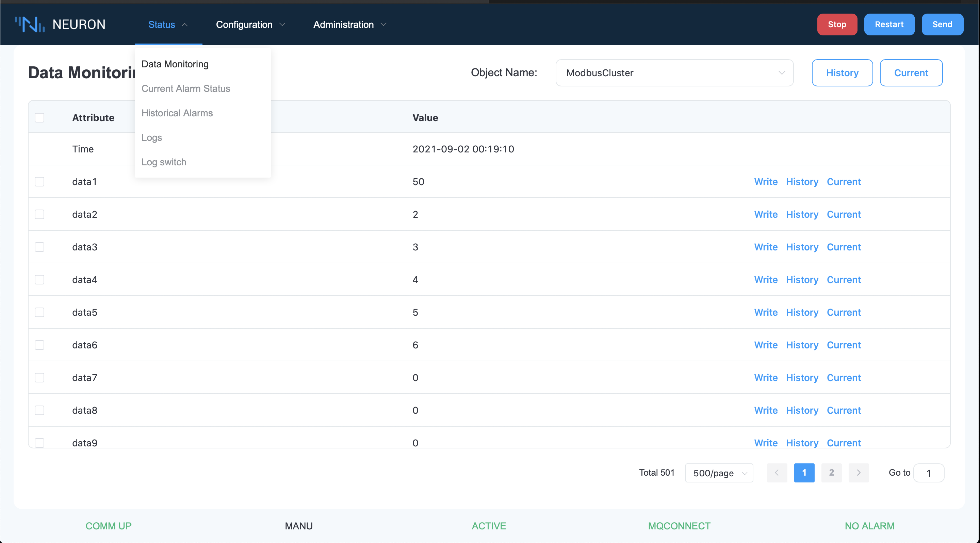Click Write for data7

[x=765, y=378]
